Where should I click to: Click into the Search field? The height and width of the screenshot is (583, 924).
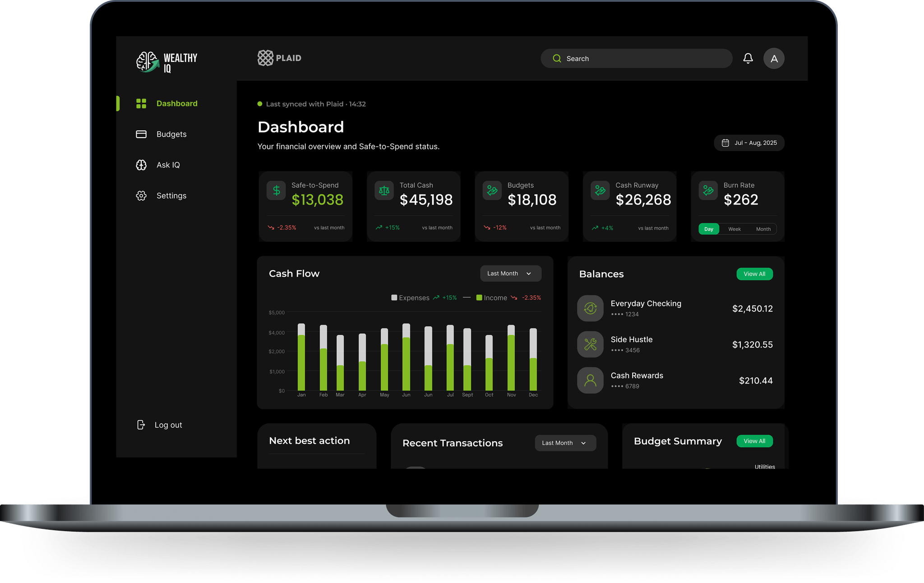(641, 59)
